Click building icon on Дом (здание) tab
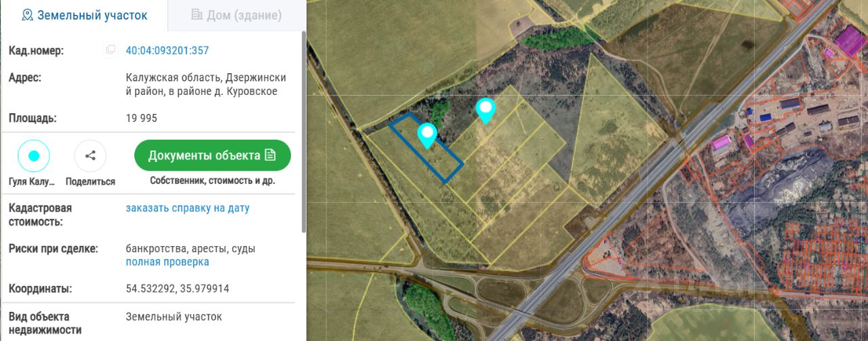The height and width of the screenshot is (341, 868). tap(197, 15)
